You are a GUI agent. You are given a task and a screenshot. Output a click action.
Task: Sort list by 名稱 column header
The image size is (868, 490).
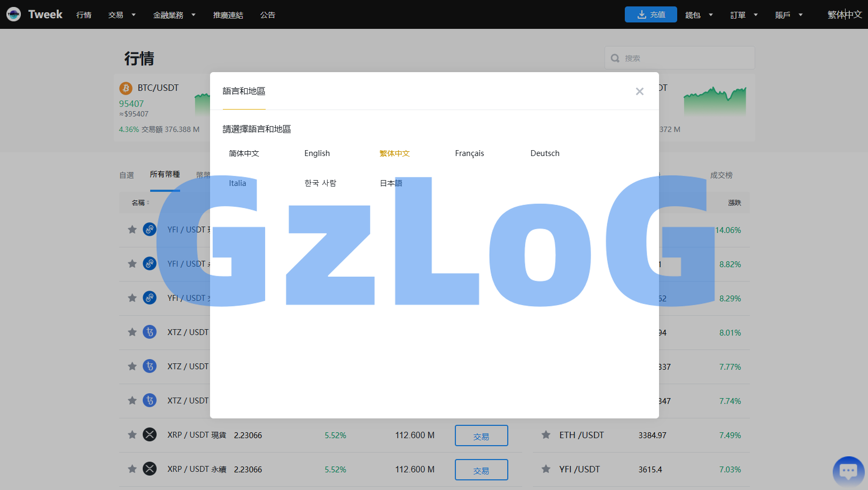(x=140, y=203)
